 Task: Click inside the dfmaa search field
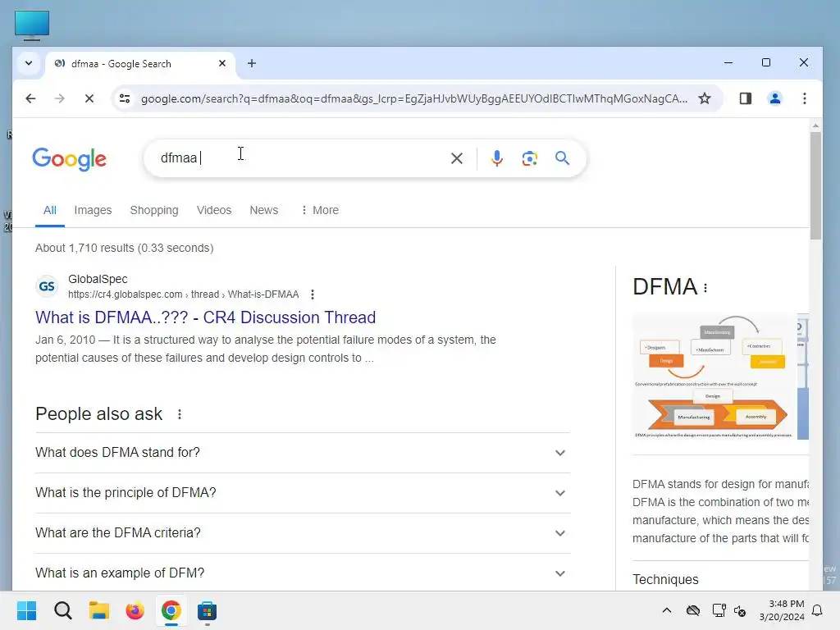coord(300,158)
